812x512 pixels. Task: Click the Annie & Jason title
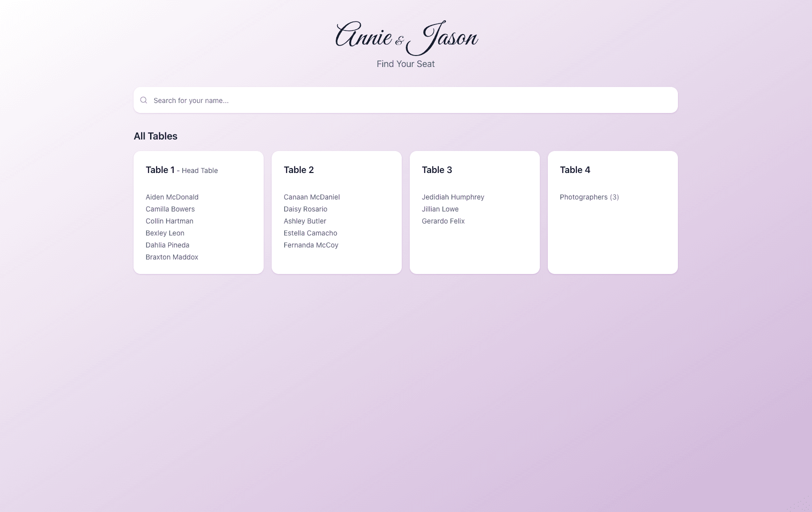point(406,37)
